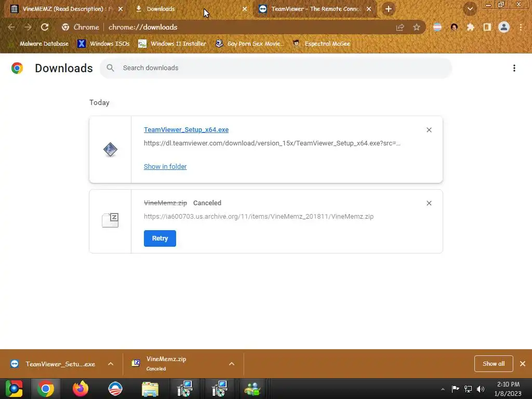Image resolution: width=532 pixels, height=399 pixels.
Task: Go forward with the forward arrow
Action: (x=28, y=27)
